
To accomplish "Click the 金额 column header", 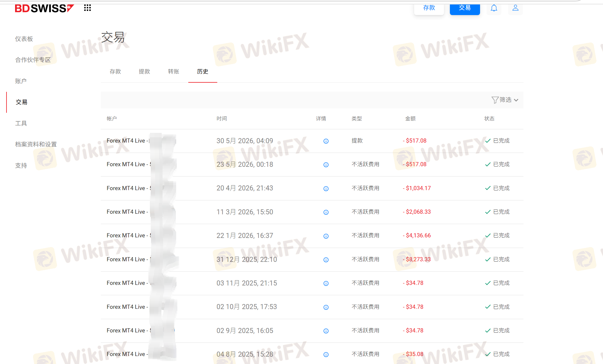I will point(410,119).
